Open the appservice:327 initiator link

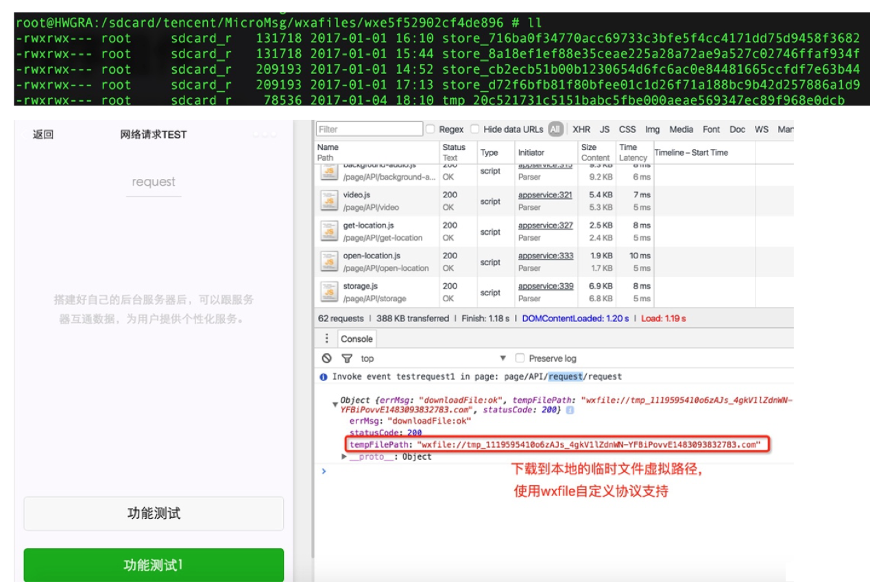[545, 225]
